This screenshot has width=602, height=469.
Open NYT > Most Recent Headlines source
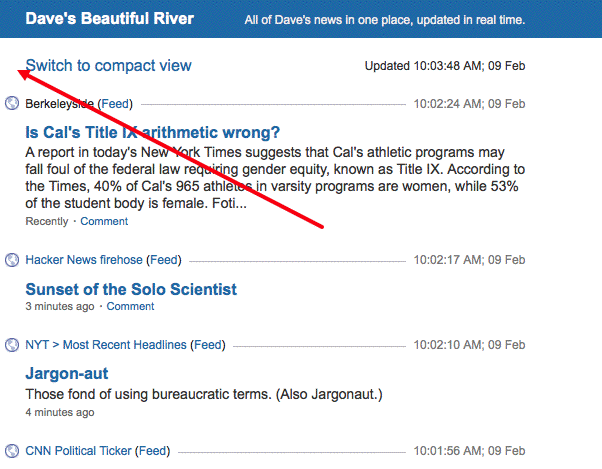point(106,345)
